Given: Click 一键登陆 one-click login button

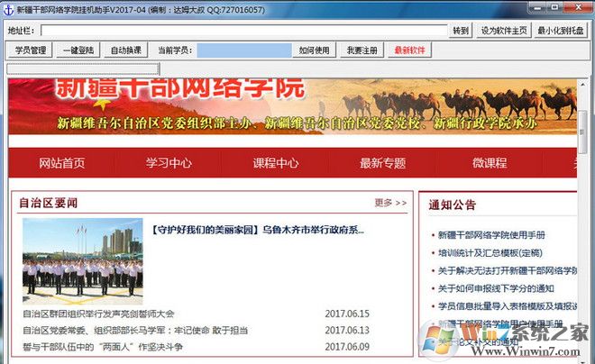Looking at the screenshot, I should point(78,50).
